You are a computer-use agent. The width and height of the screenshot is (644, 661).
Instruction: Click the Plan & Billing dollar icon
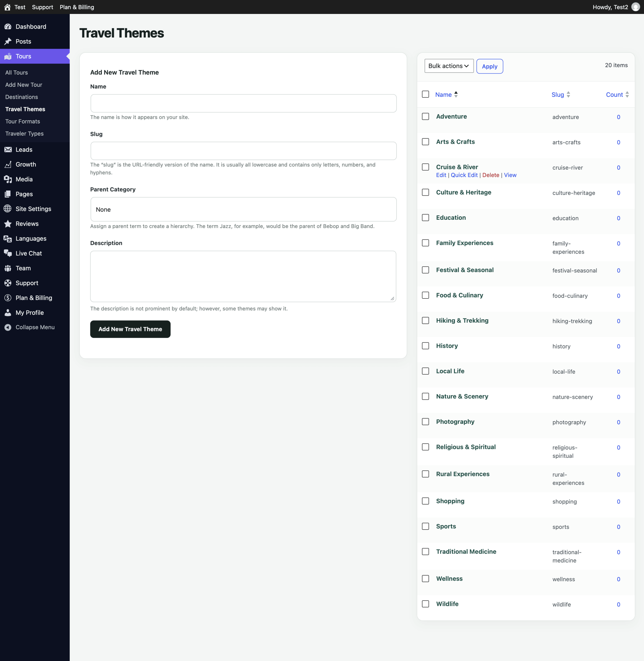click(8, 298)
